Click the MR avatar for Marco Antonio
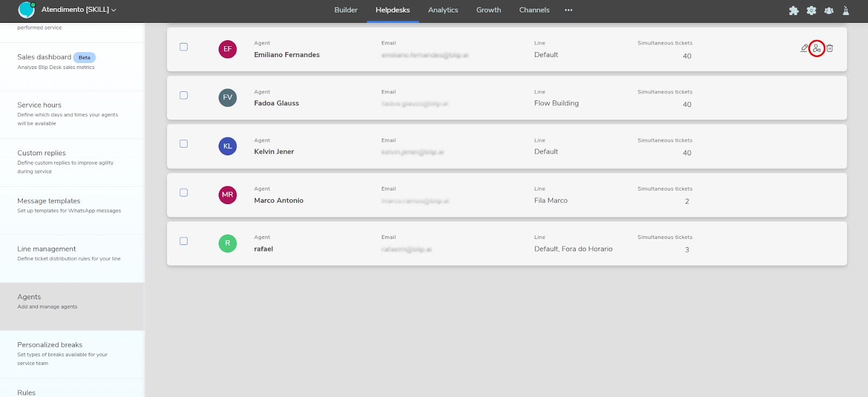Screen dimensions: 868x397 (x=227, y=194)
